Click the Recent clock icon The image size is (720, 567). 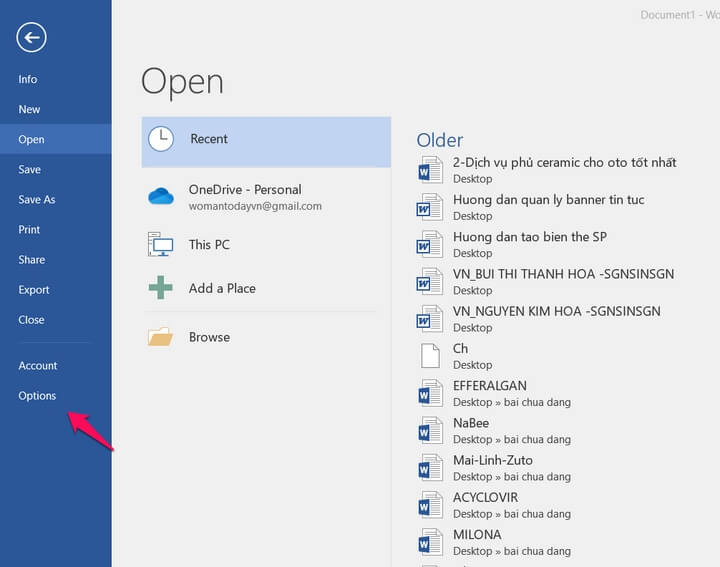pyautogui.click(x=161, y=139)
